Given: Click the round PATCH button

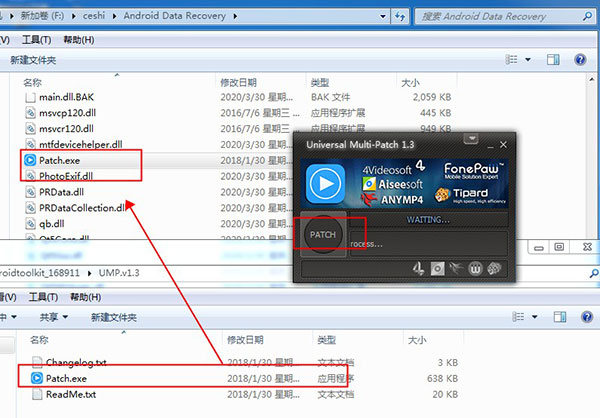Looking at the screenshot, I should click(323, 234).
